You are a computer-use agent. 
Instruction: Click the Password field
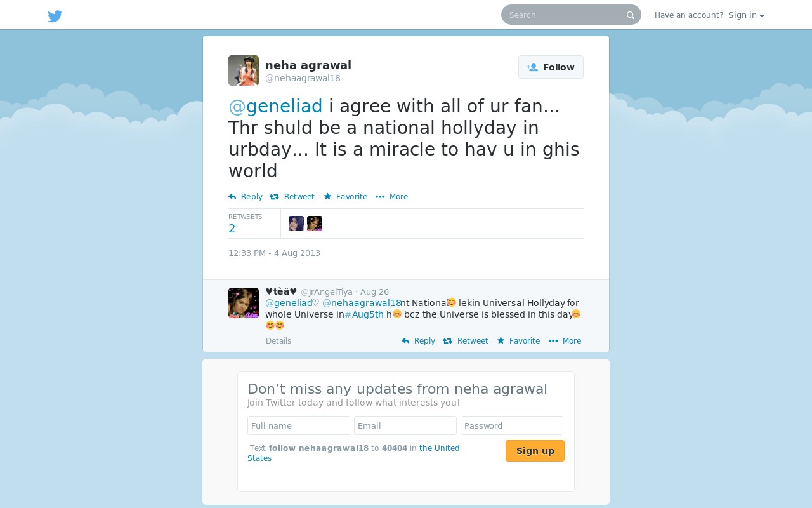tap(512, 425)
